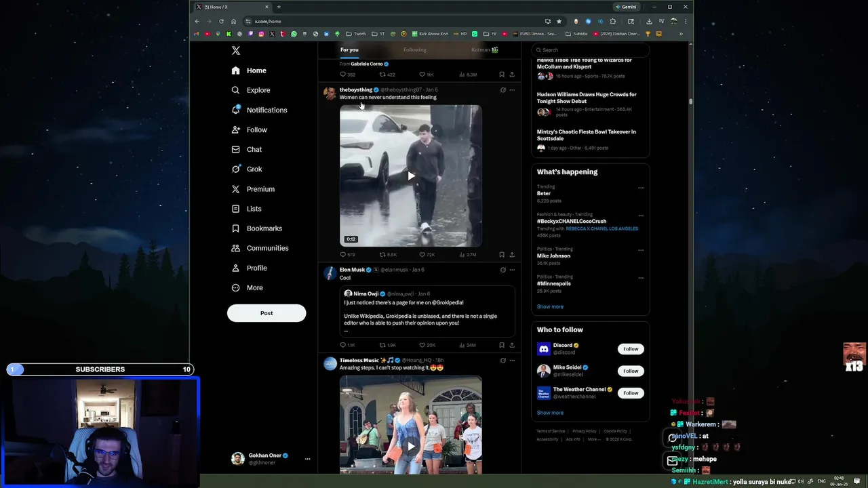
Task: Repost theboysthing post (6.8K)
Action: point(388,255)
